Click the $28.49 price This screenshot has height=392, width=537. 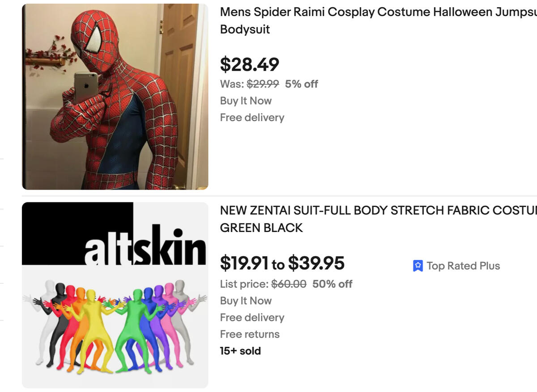(x=249, y=64)
